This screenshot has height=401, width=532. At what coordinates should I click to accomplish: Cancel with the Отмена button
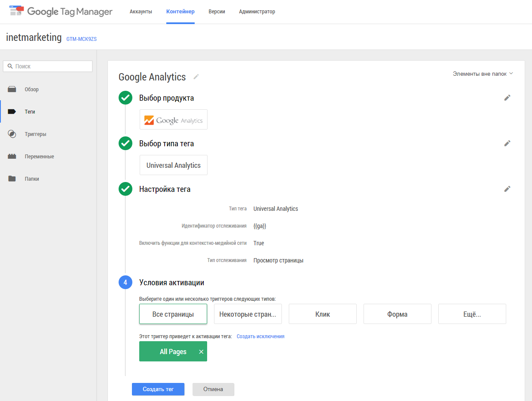pos(213,389)
